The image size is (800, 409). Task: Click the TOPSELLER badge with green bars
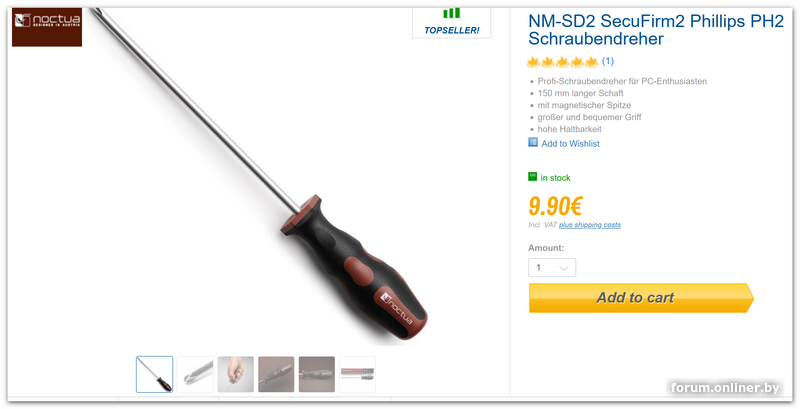coord(452,23)
